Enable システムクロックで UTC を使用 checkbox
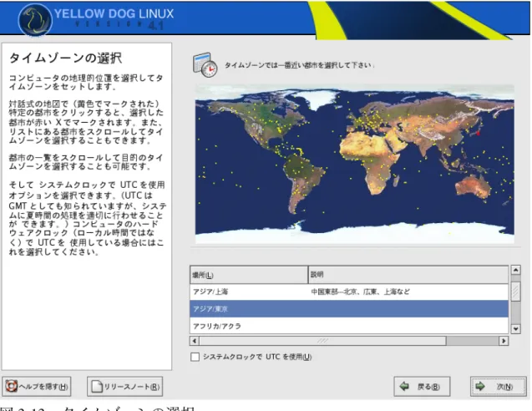 tap(195, 357)
